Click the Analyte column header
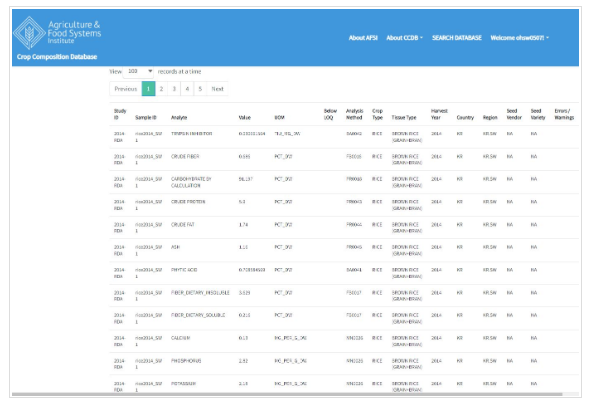This screenshot has width=591, height=413. 179,118
